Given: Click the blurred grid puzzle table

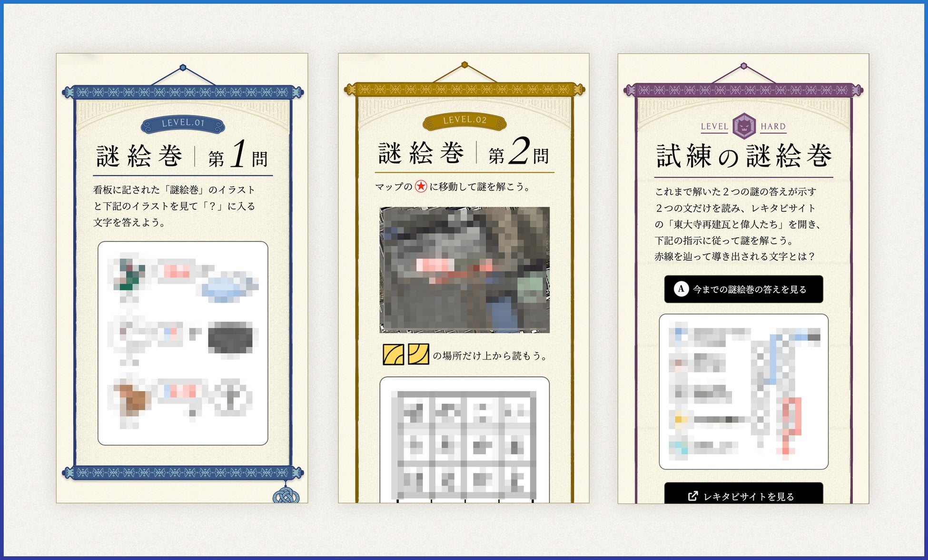Looking at the screenshot, I should (x=464, y=442).
